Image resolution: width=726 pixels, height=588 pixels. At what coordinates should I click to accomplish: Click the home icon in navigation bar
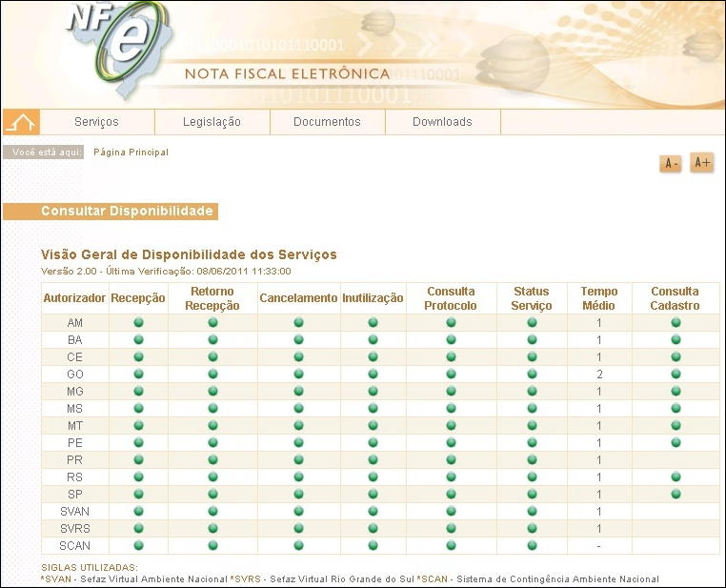[x=21, y=122]
